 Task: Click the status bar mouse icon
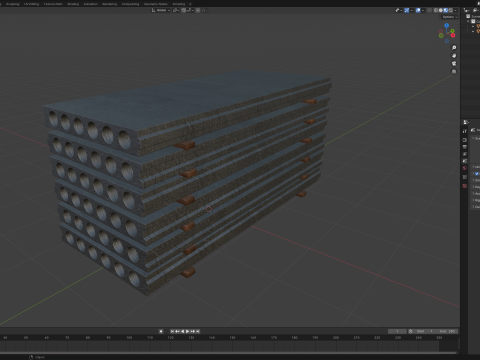point(31,357)
